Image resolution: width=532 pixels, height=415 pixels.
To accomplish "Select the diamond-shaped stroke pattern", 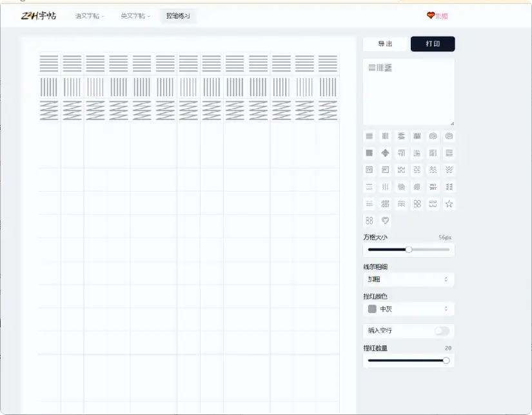I will [385, 153].
